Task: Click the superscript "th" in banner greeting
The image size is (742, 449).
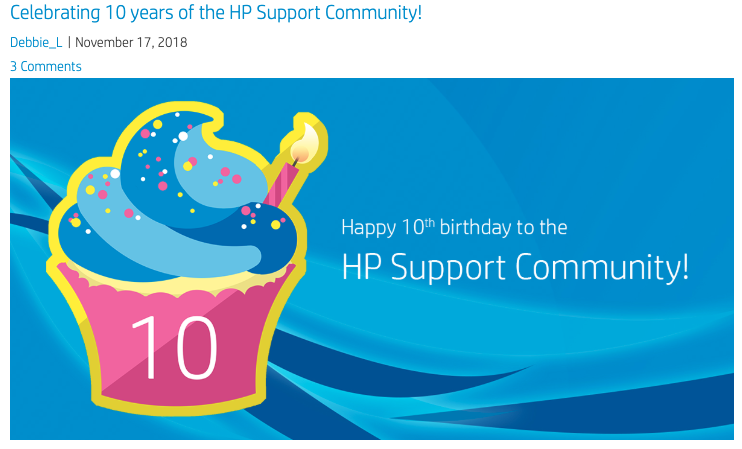Action: (x=430, y=221)
